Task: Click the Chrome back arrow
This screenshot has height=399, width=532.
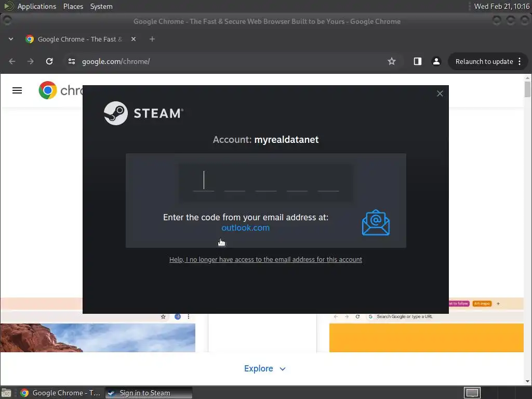Action: [12, 61]
